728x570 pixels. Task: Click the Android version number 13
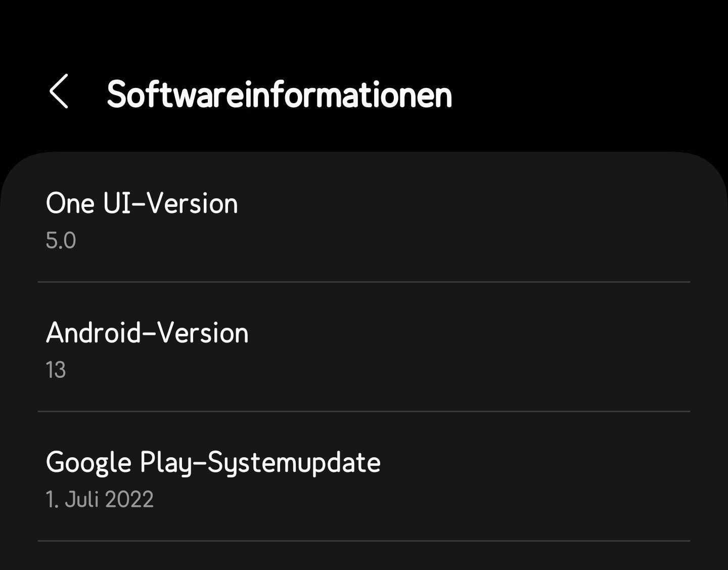click(56, 370)
